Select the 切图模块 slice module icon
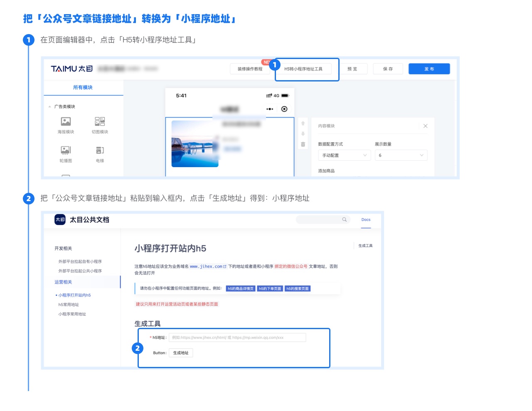Image resolution: width=532 pixels, height=411 pixels. click(100, 121)
